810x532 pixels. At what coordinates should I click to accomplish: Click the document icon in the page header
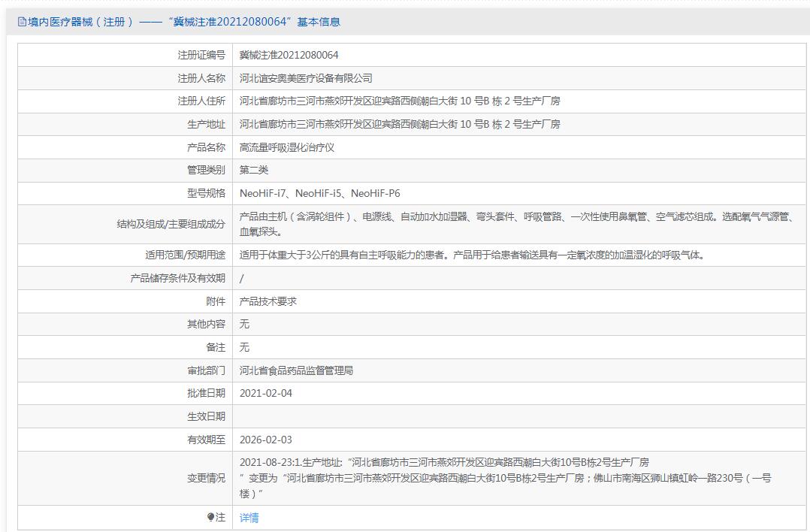[x=22, y=22]
